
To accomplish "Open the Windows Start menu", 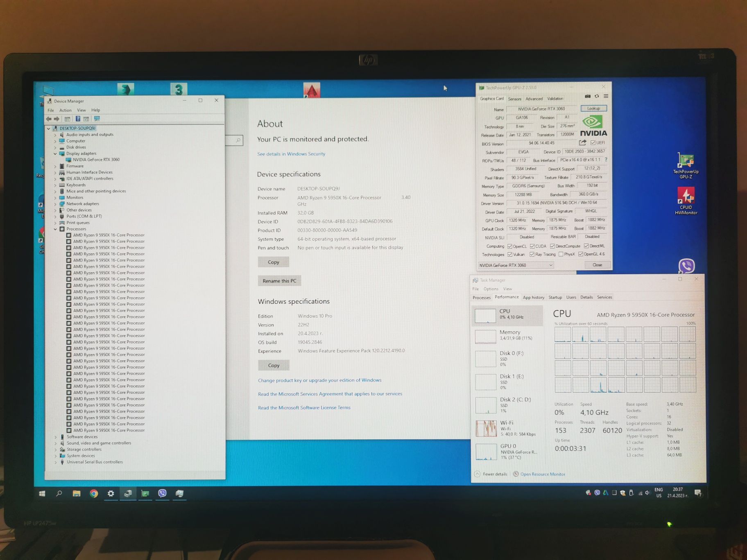I will (42, 494).
